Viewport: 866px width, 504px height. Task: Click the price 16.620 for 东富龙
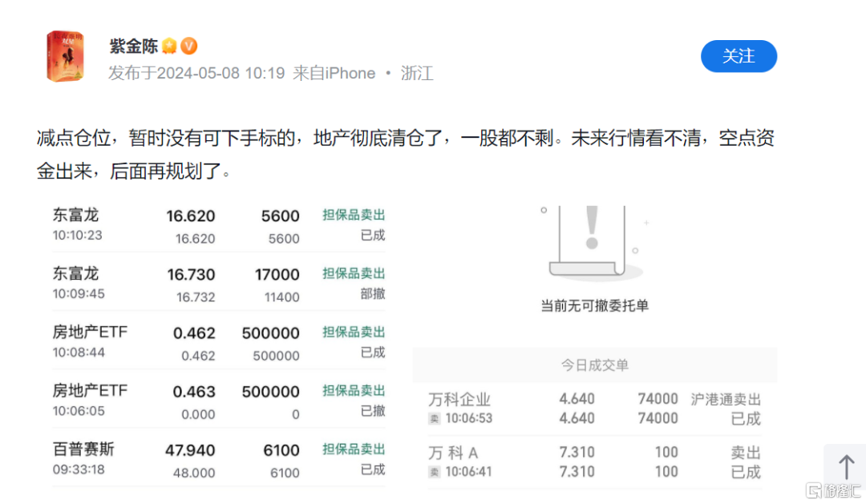click(191, 216)
